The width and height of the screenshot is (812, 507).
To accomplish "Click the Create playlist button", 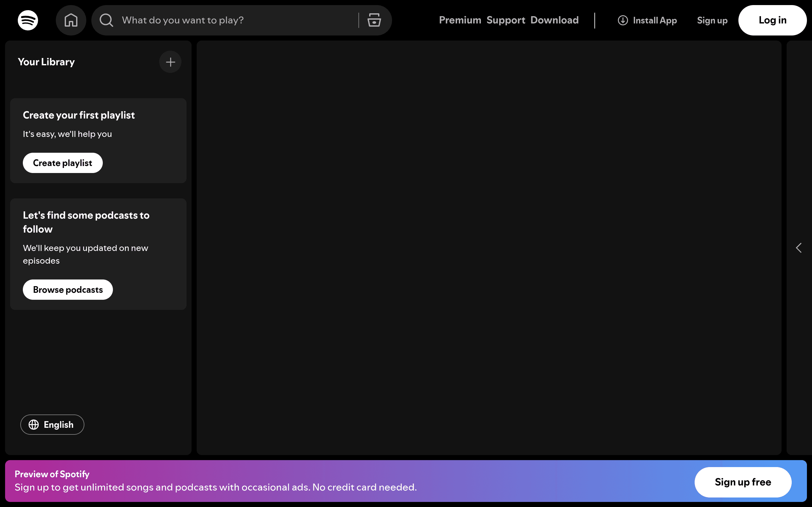I will [x=63, y=163].
